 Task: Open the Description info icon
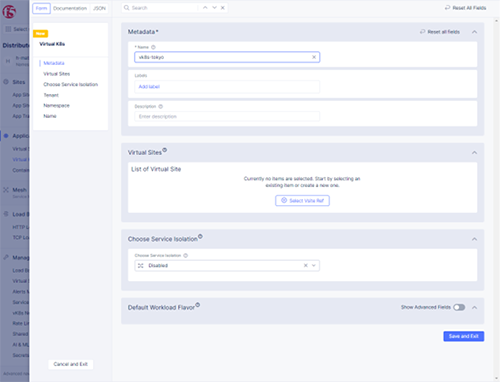coord(160,106)
